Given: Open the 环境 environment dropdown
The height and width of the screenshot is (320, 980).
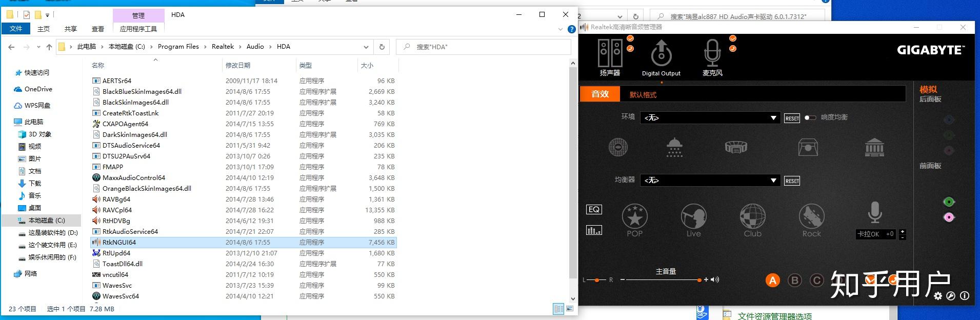Looking at the screenshot, I should tap(710, 118).
